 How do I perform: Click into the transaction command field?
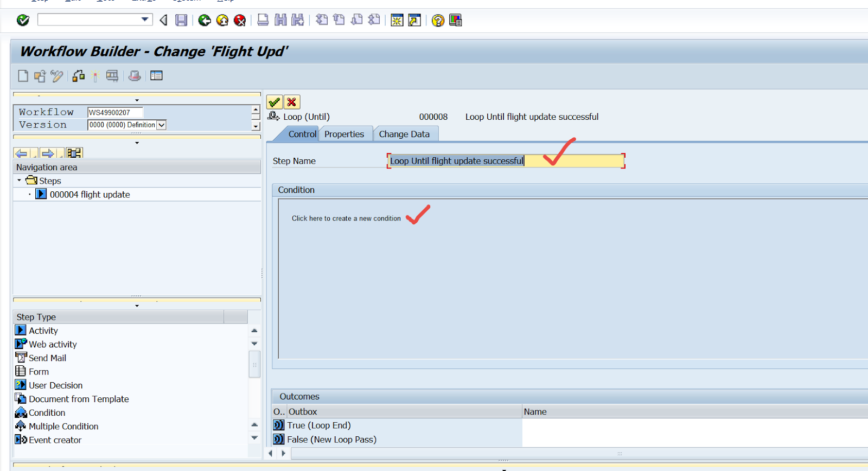pyautogui.click(x=89, y=20)
